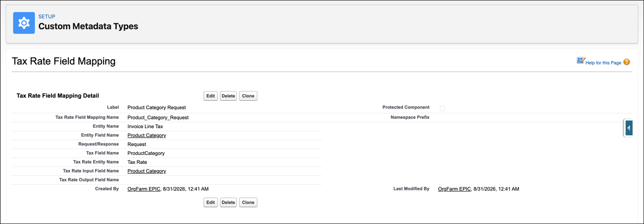Click the orange question mark help icon
Image resolution: width=644 pixels, height=224 pixels.
(x=627, y=62)
